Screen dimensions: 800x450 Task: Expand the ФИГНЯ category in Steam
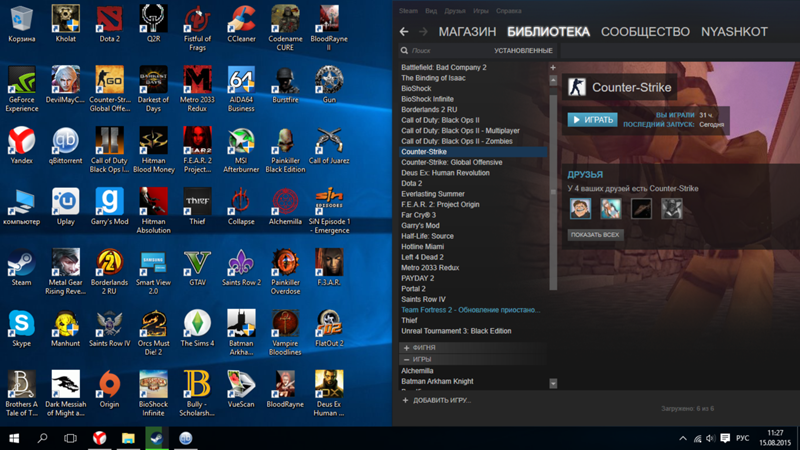coord(407,347)
